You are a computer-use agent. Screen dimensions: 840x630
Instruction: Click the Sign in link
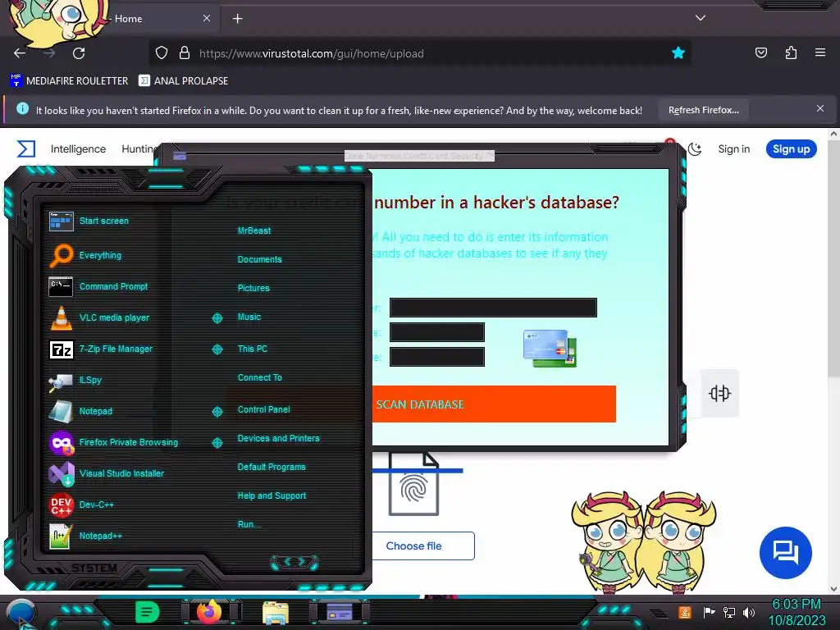click(734, 149)
